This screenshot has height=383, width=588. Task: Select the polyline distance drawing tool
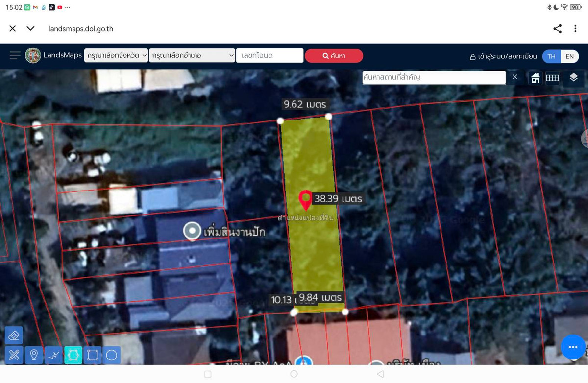click(x=53, y=355)
